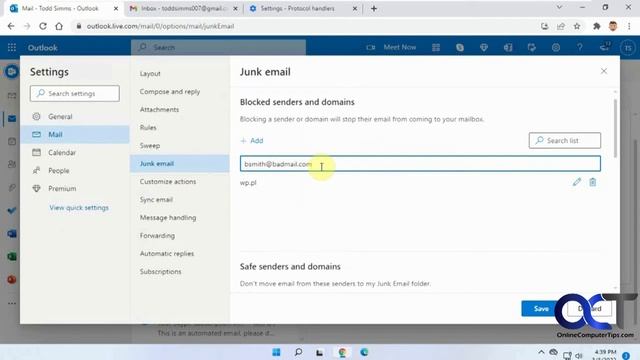
Task: Click the Outlook search bar
Action: point(218,47)
